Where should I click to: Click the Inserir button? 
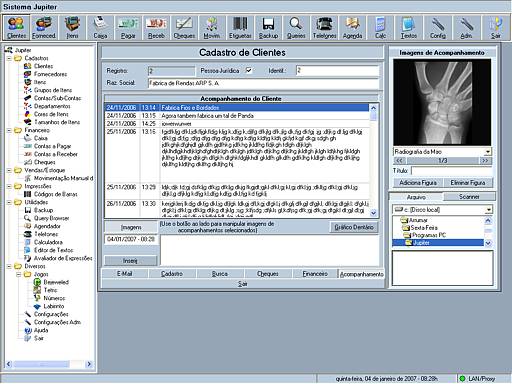(x=130, y=261)
